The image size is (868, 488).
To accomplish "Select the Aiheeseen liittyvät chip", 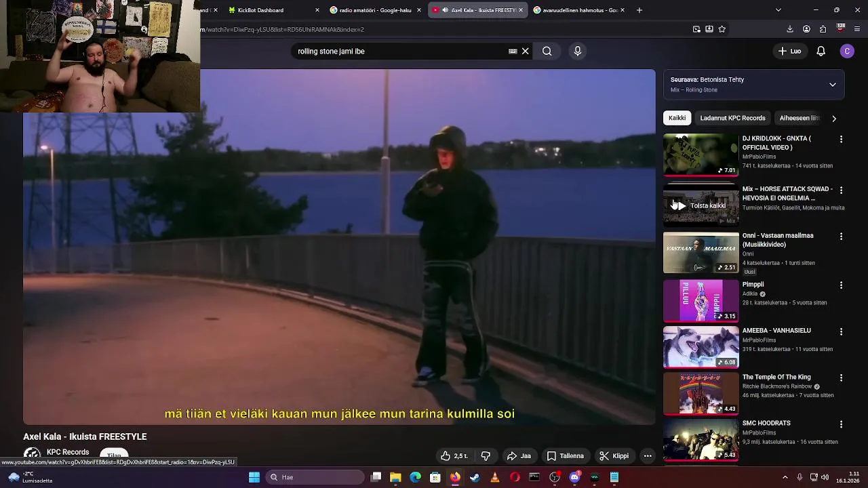I will 800,118.
